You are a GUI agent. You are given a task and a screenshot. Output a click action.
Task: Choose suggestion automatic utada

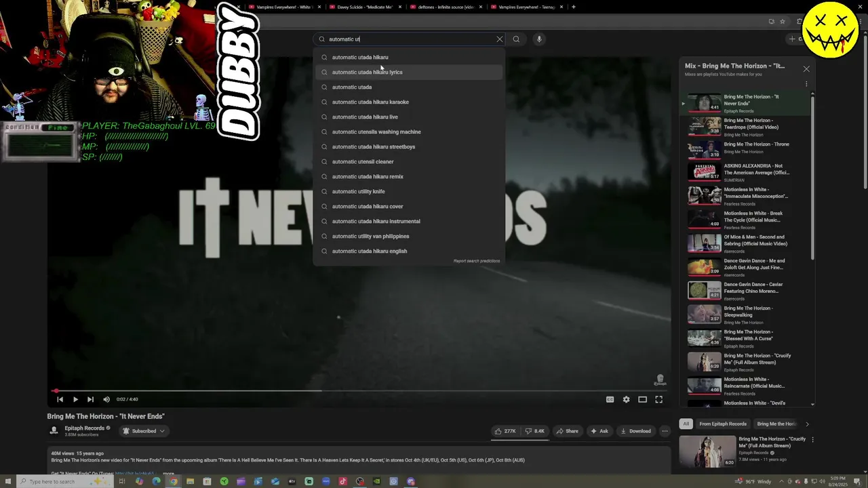[x=409, y=87]
